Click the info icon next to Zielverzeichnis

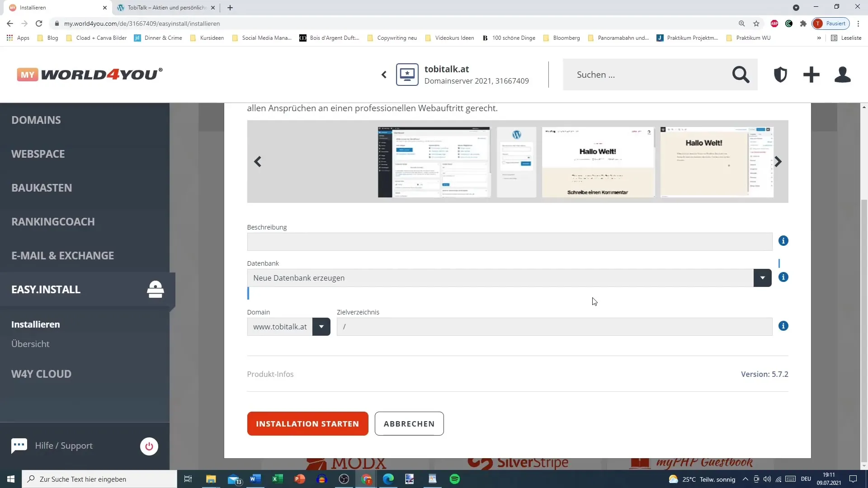coord(783,326)
